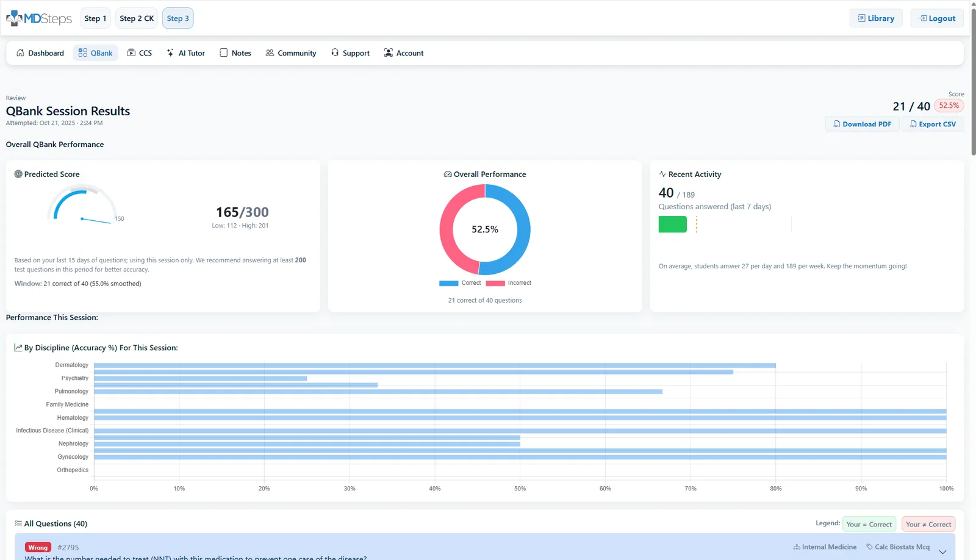This screenshot has width=976, height=560.
Task: Open the Notes page icon
Action: coord(223,53)
